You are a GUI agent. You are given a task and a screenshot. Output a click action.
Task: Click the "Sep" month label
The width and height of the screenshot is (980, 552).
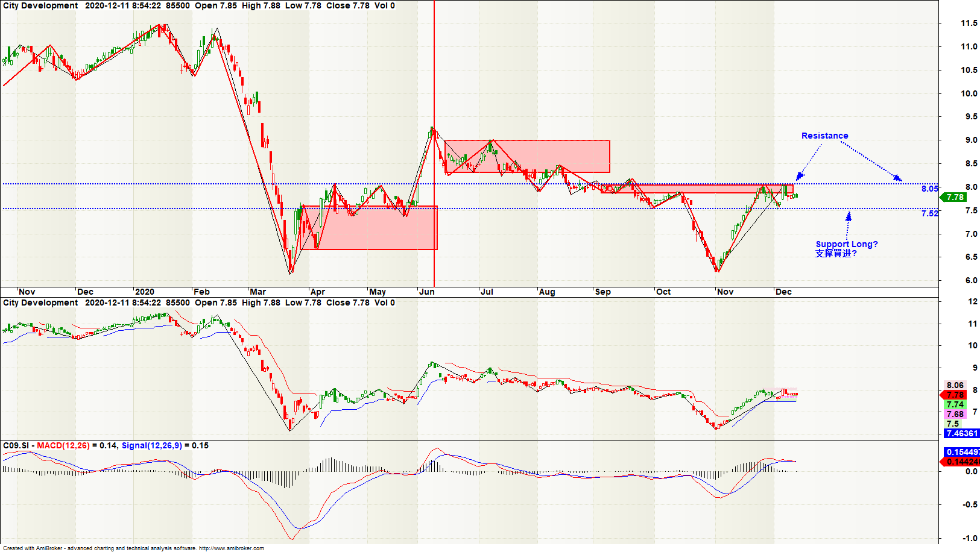[603, 292]
